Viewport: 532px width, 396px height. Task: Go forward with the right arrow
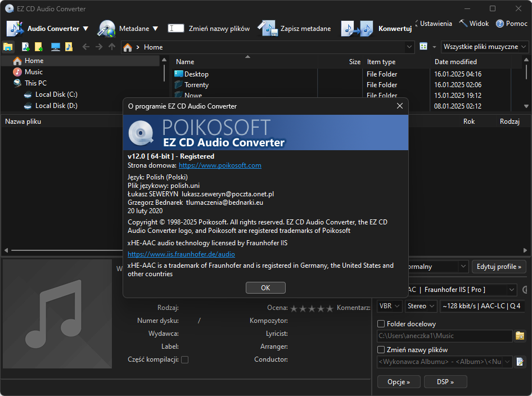pyautogui.click(x=99, y=47)
